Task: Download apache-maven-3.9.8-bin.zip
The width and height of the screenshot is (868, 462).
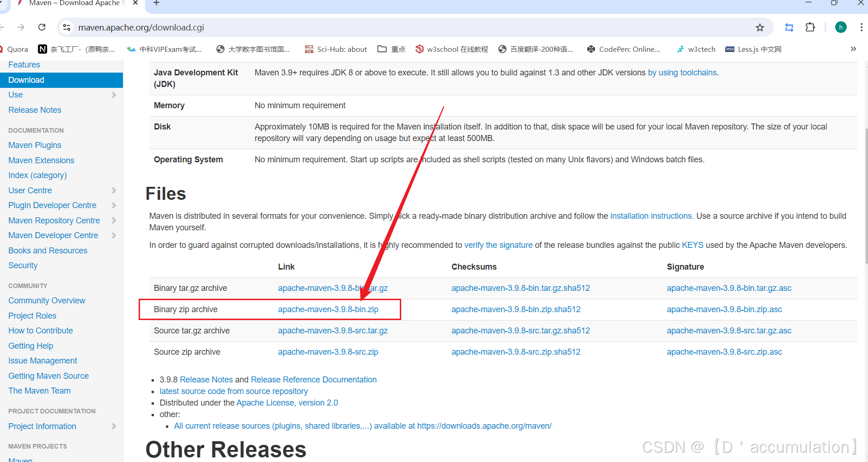Action: click(x=328, y=309)
